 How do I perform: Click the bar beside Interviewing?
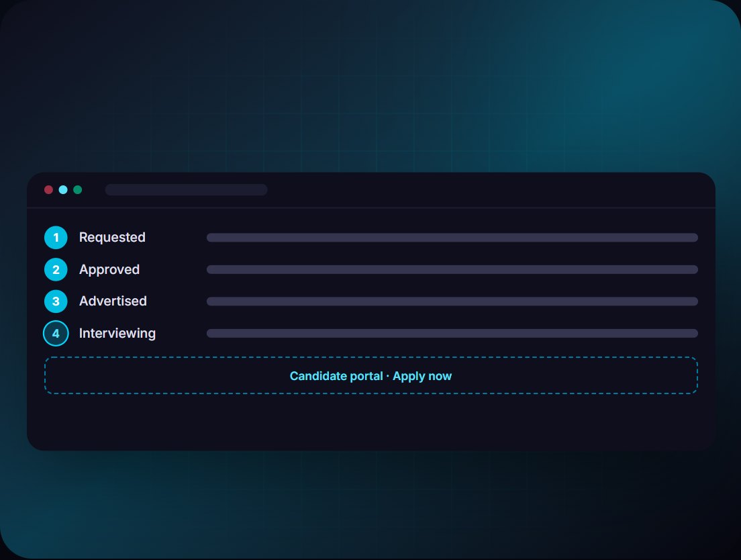tap(452, 333)
